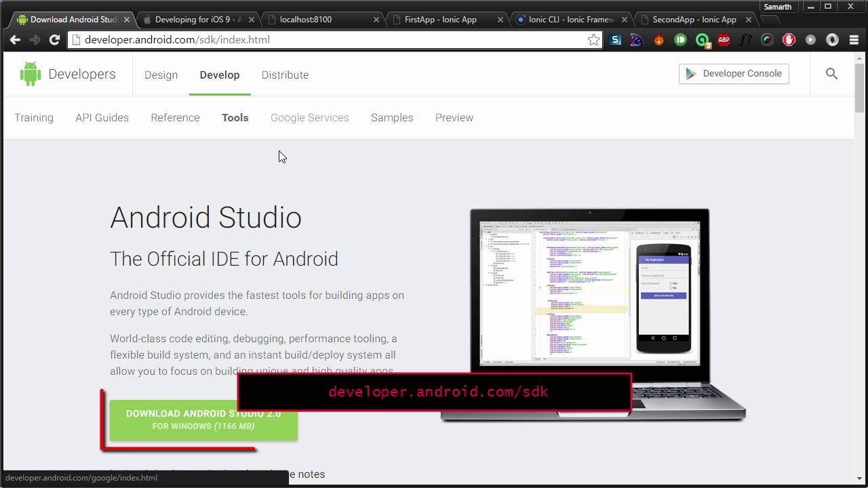
Task: Go to the Samples page
Action: [x=392, y=117]
